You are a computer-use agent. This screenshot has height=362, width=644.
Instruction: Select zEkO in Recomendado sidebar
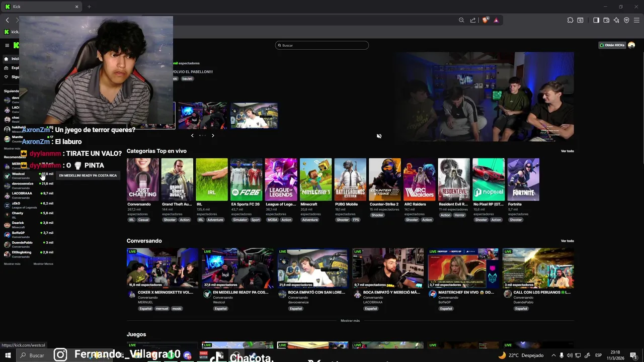tap(29, 205)
